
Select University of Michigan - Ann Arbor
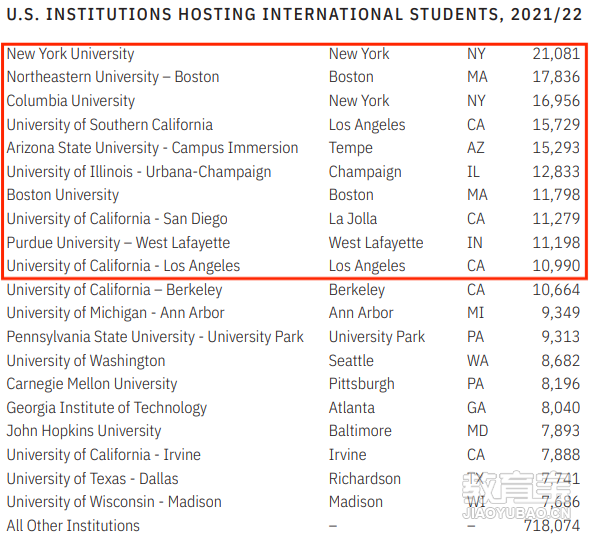(116, 313)
